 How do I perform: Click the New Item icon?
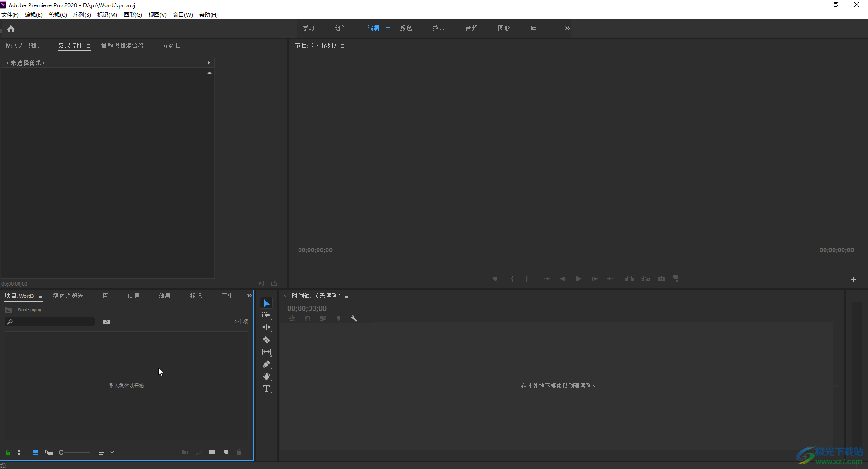click(x=226, y=452)
